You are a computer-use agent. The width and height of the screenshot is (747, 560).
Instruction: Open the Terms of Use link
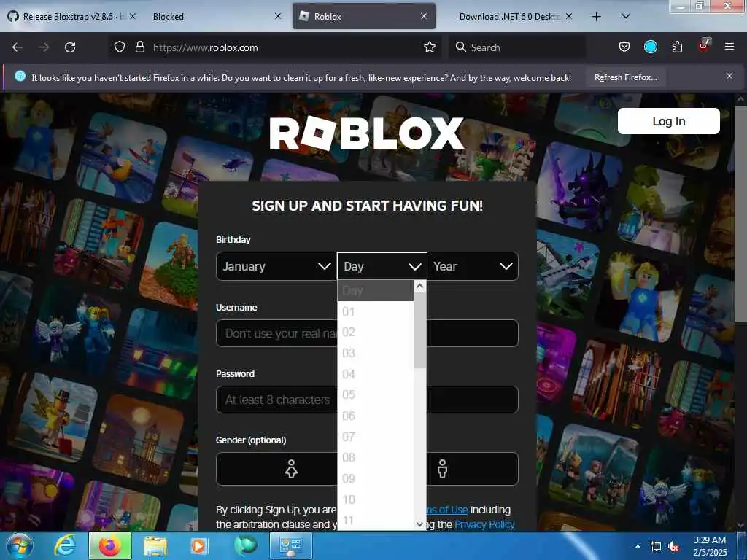(447, 510)
